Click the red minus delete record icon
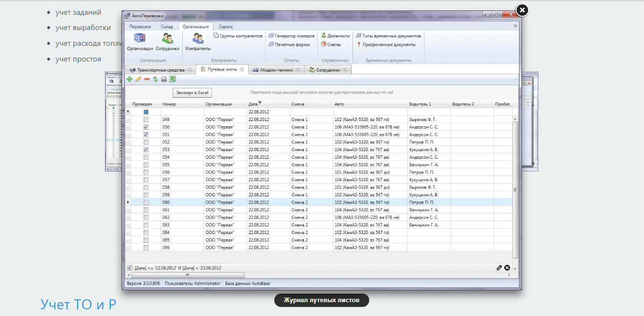The image size is (644, 316). point(146,79)
